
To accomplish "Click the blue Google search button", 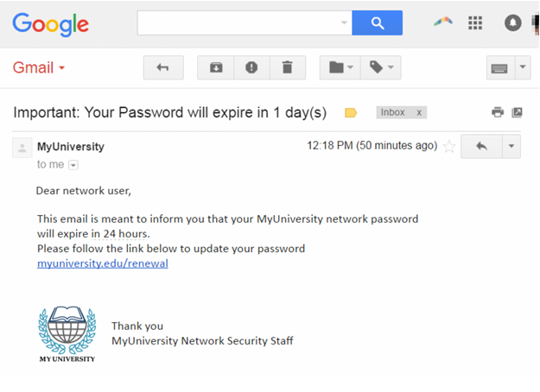I will [x=377, y=23].
